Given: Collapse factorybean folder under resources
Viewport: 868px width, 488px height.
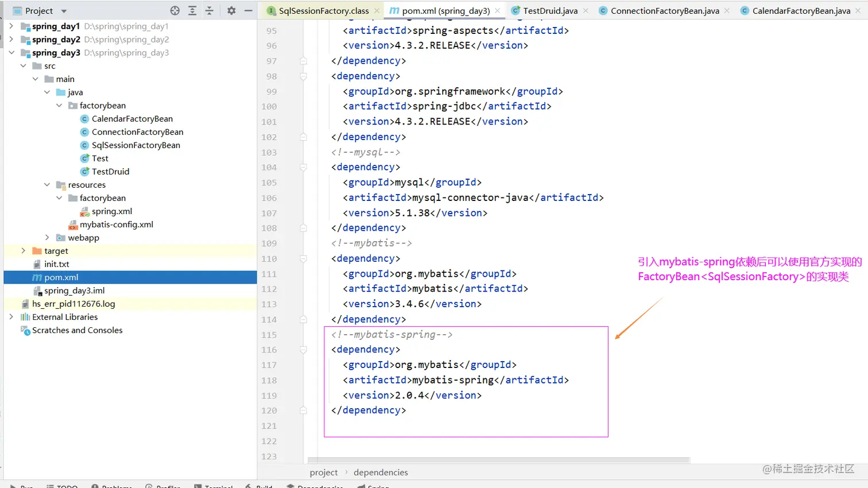Looking at the screenshot, I should tap(59, 197).
